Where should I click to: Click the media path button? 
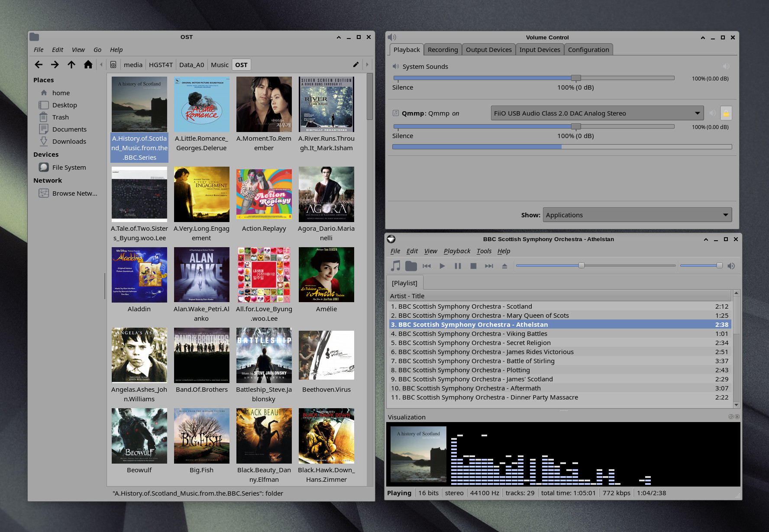[x=133, y=65]
